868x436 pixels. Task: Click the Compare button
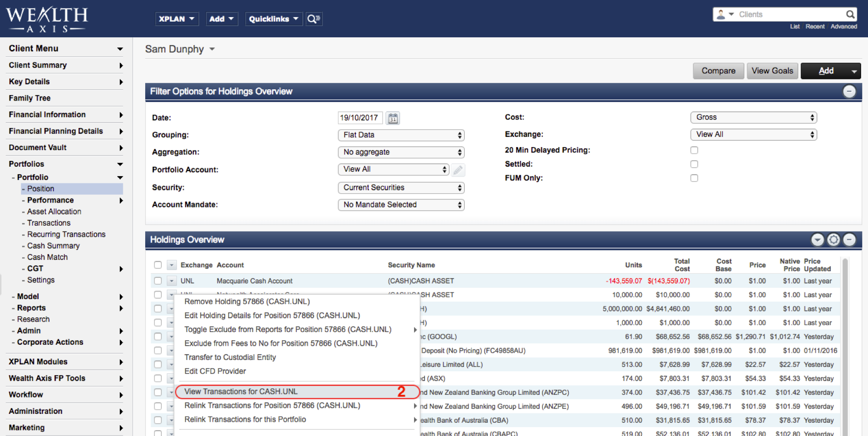tap(718, 71)
